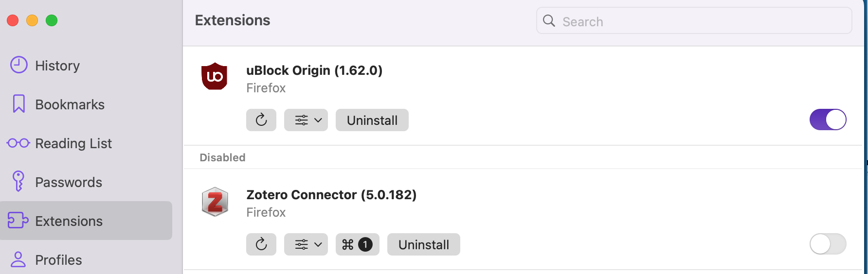Focus the extensions Search field
Image resolution: width=868 pixels, height=274 pixels.
pyautogui.click(x=701, y=21)
